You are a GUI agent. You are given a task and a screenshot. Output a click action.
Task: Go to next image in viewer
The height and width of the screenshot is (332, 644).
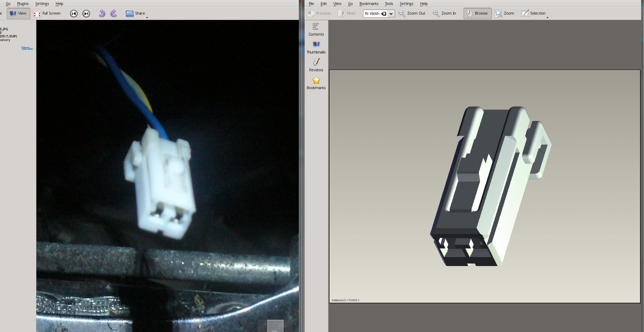[x=86, y=14]
